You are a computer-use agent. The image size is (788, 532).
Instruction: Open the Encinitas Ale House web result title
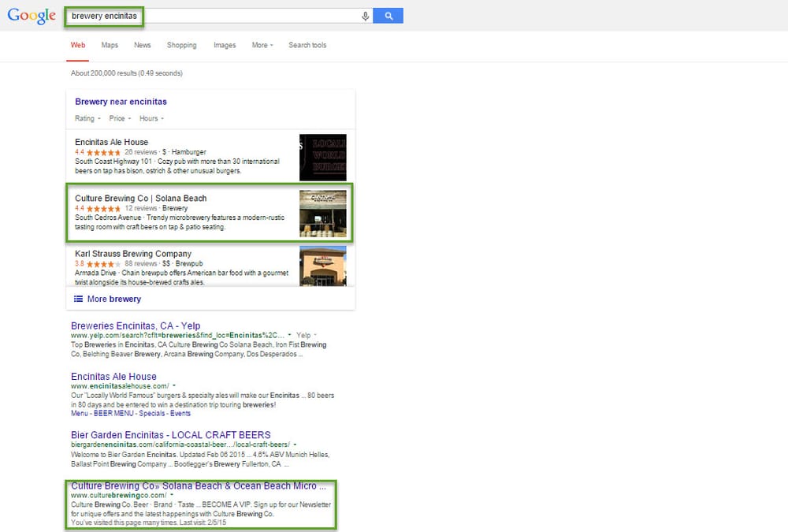113,377
